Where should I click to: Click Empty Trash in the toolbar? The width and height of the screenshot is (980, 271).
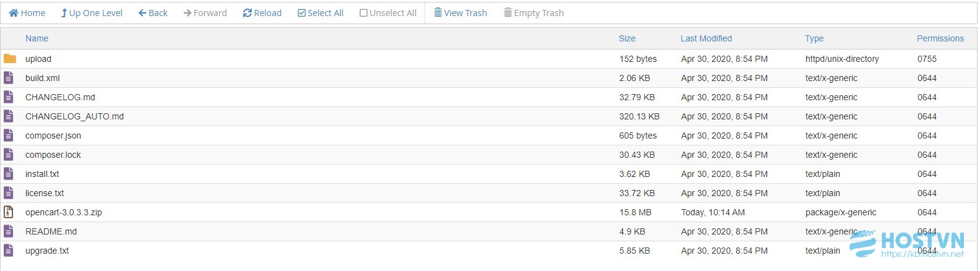(x=533, y=13)
